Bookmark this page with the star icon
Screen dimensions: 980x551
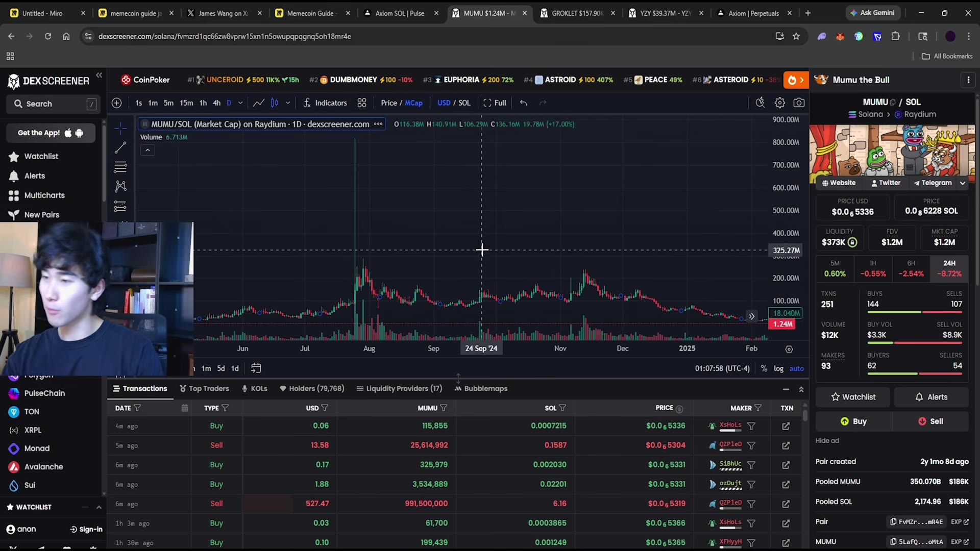[796, 36]
